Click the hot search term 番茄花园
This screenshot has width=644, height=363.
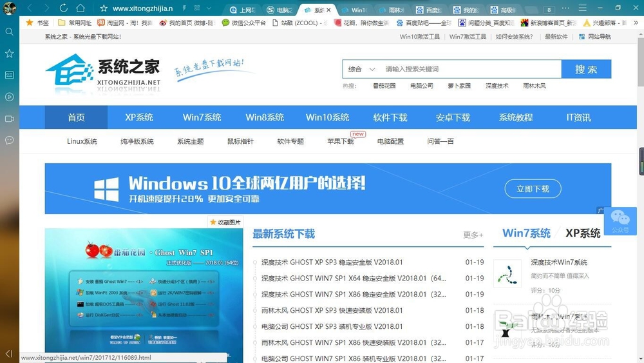(x=384, y=86)
